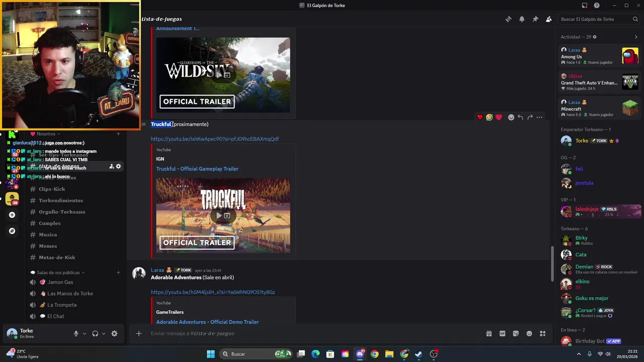Open the Discord inbox icon in title bar
644x362 pixels.
[x=585, y=6]
